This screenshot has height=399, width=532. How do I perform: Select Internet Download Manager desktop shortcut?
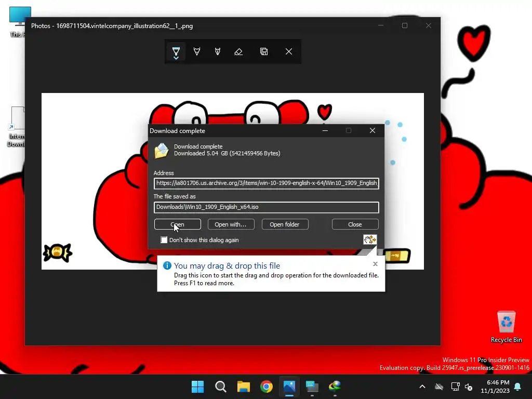(x=16, y=127)
